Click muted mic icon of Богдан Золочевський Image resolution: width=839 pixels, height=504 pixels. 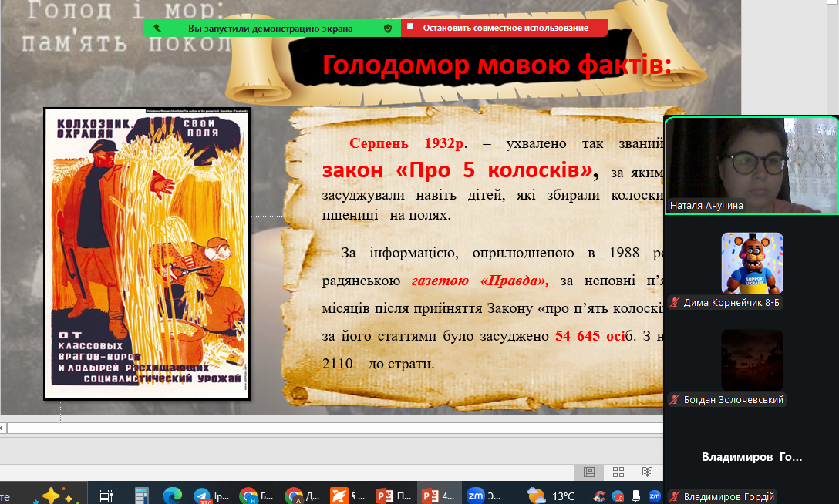(675, 400)
